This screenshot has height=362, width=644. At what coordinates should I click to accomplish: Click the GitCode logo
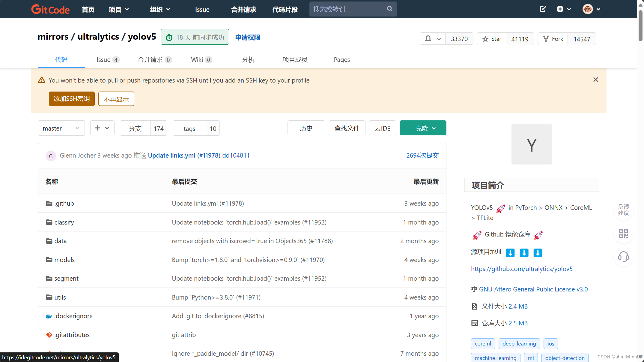click(x=50, y=9)
